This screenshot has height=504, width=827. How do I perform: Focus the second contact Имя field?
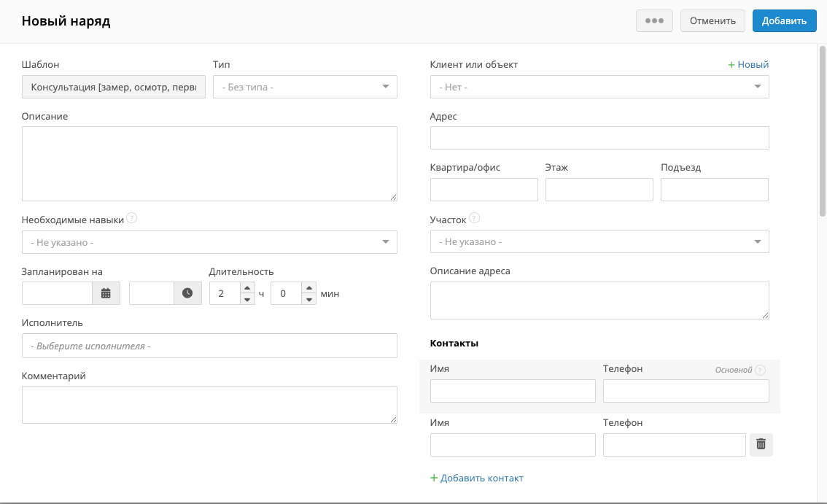click(513, 445)
